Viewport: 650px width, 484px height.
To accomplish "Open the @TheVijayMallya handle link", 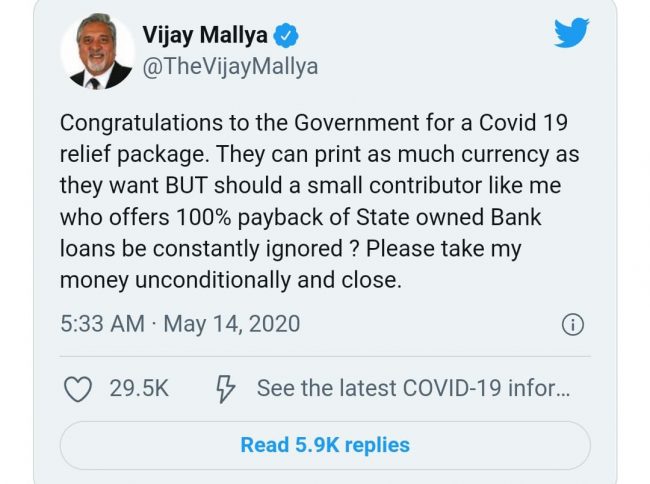I will coord(230,66).
